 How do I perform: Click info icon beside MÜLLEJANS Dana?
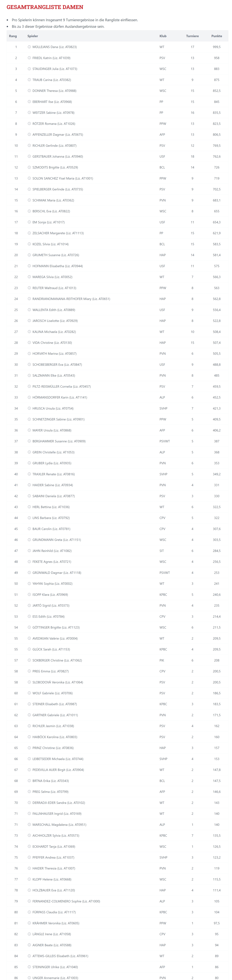(x=29, y=47)
